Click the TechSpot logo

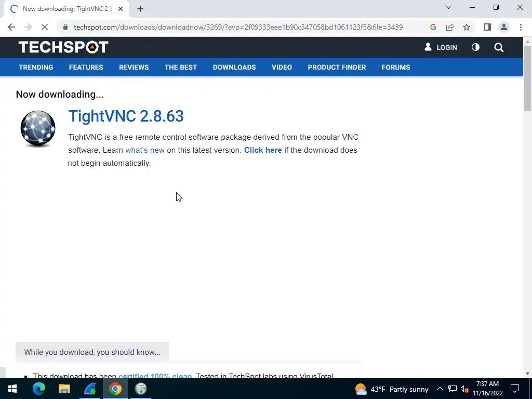(x=63, y=47)
